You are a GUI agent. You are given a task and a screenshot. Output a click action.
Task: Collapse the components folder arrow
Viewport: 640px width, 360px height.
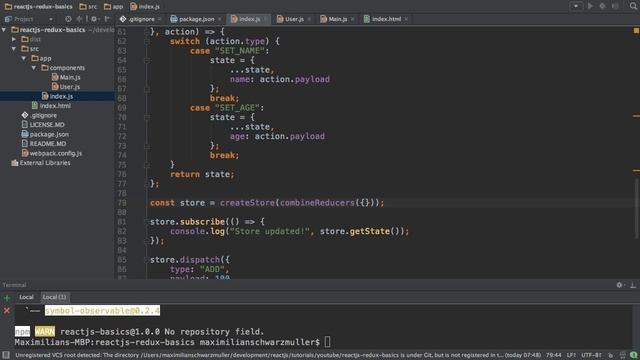[x=34, y=68]
